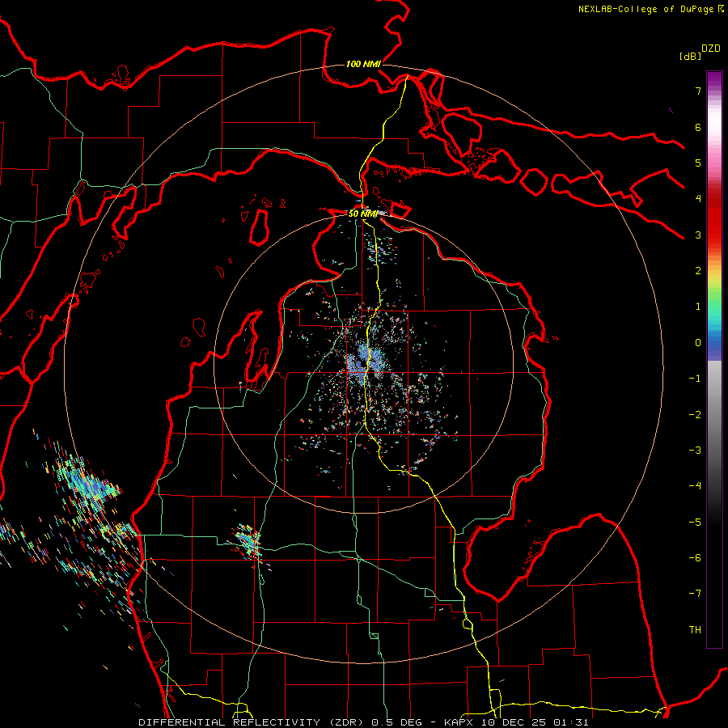Click the -2 dB scale label
Image resolution: width=728 pixels, height=728 pixels.
(x=695, y=415)
